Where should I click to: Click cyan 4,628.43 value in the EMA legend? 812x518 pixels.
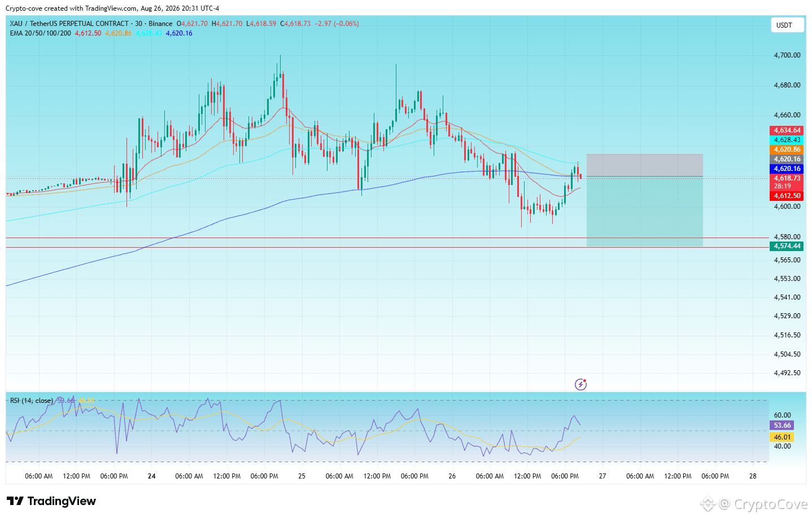click(x=149, y=33)
